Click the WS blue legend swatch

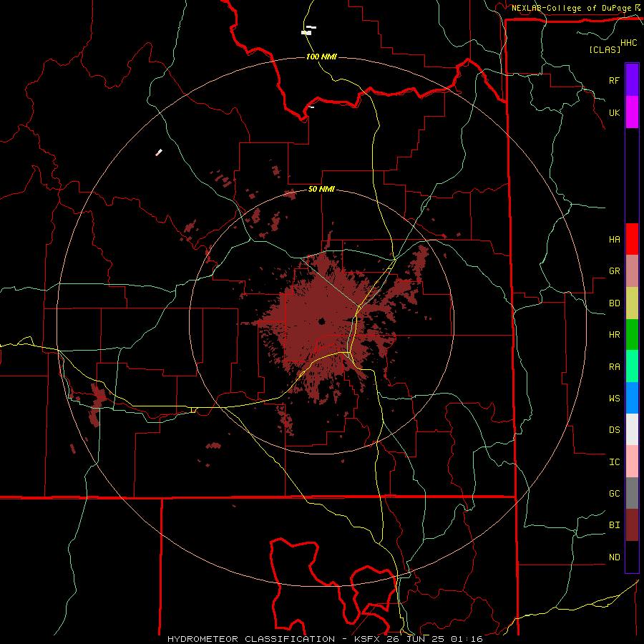coord(632,398)
